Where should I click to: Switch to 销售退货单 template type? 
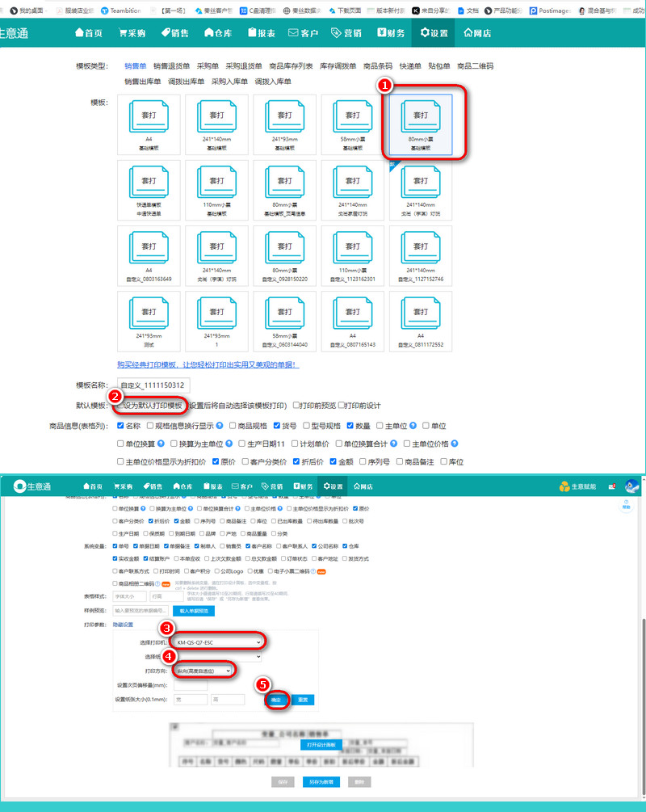click(x=172, y=66)
